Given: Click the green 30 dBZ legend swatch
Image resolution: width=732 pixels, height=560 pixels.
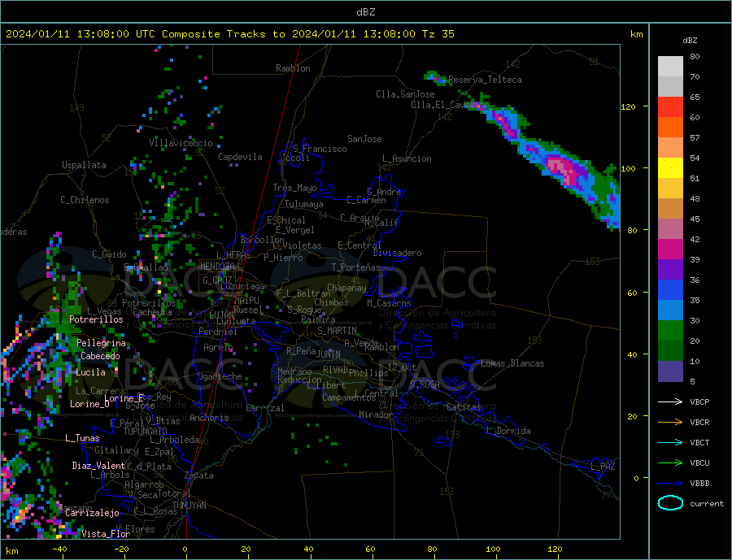Looking at the screenshot, I should pos(670,331).
